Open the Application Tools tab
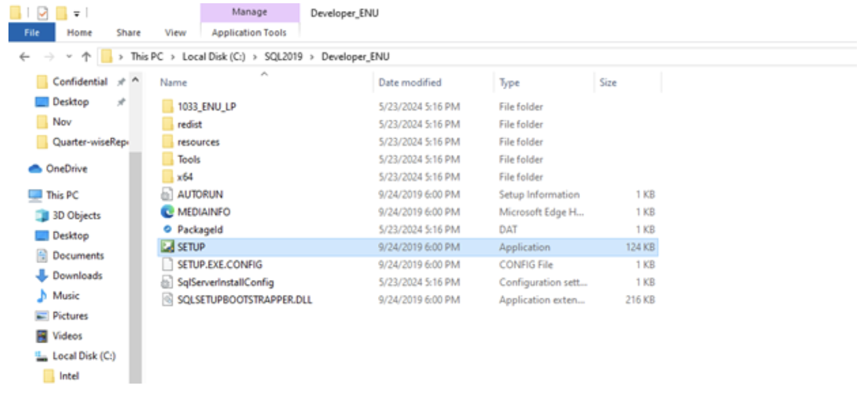 [x=249, y=33]
